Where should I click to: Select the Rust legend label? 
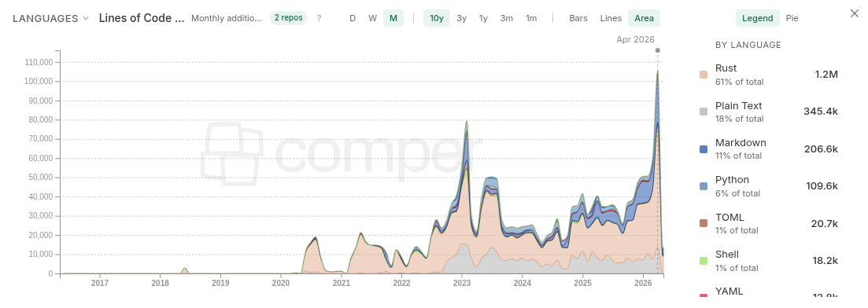pyautogui.click(x=726, y=68)
